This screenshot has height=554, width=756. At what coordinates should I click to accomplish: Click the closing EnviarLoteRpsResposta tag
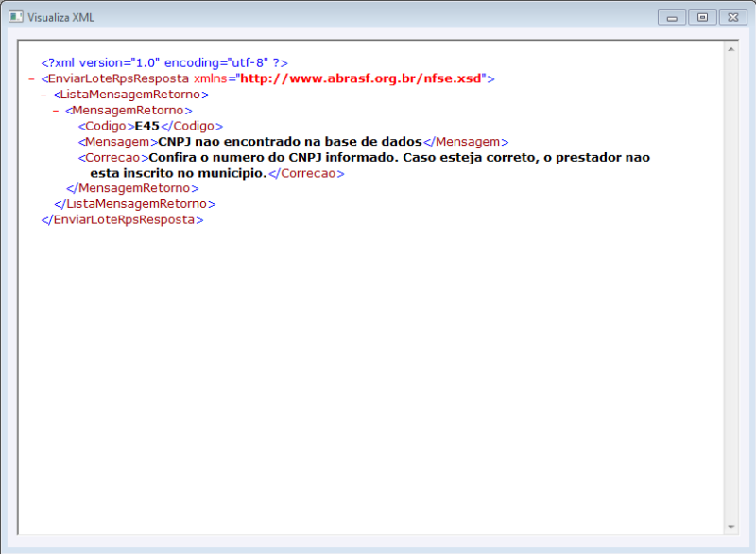click(x=121, y=218)
